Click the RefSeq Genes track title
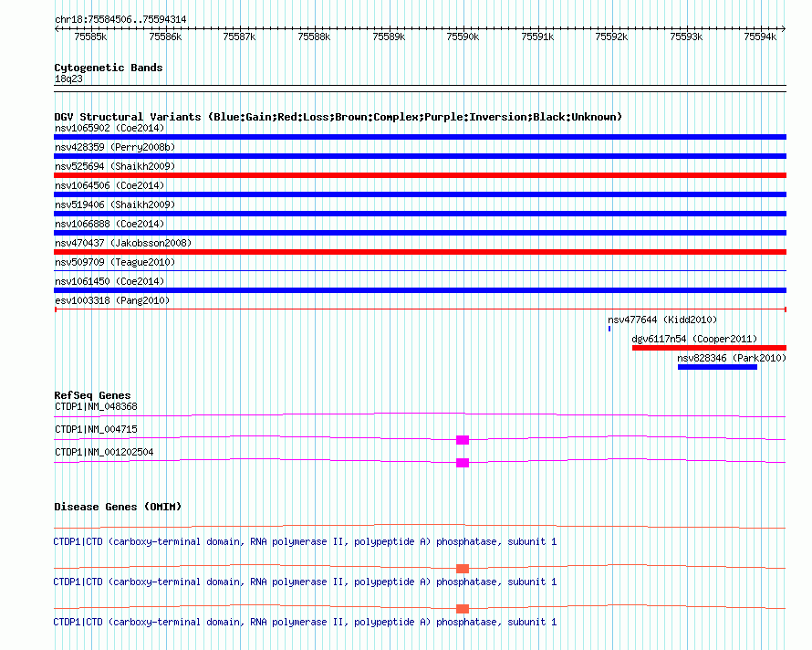 point(92,395)
